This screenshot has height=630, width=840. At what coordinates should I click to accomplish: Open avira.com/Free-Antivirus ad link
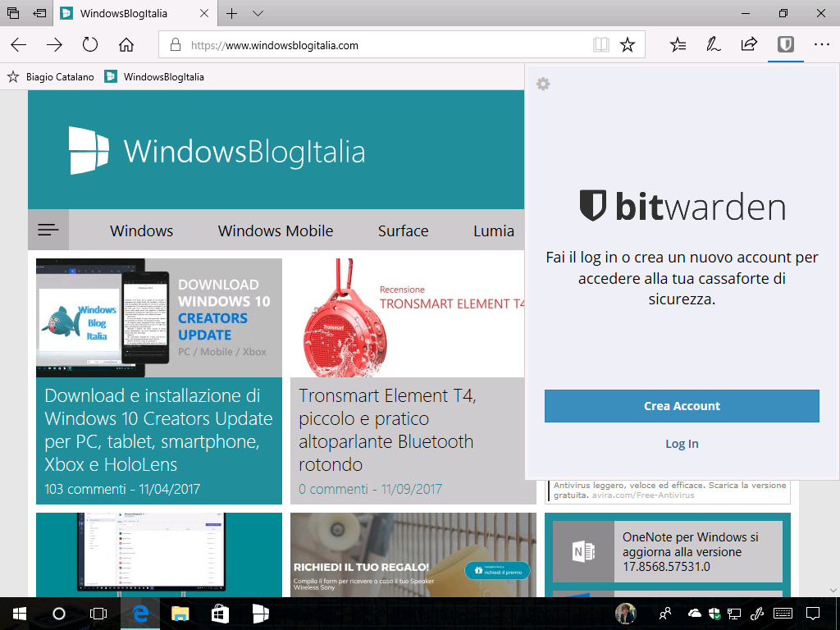pyautogui.click(x=643, y=495)
